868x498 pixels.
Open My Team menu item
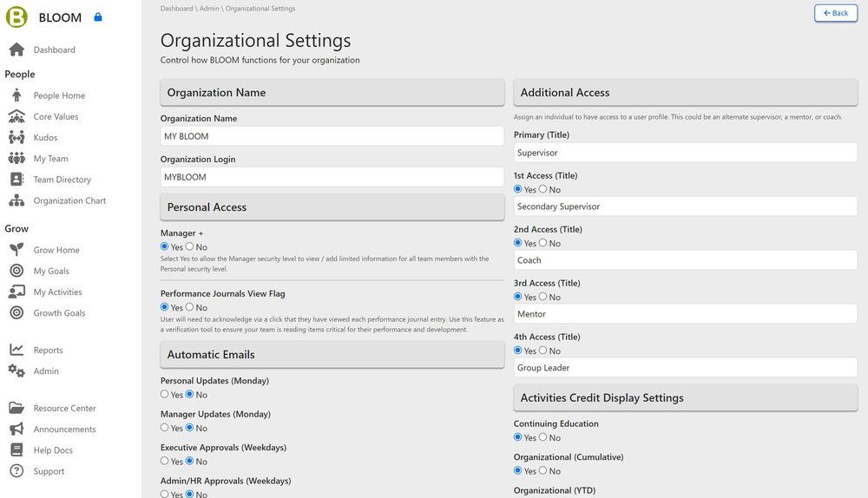tap(50, 159)
